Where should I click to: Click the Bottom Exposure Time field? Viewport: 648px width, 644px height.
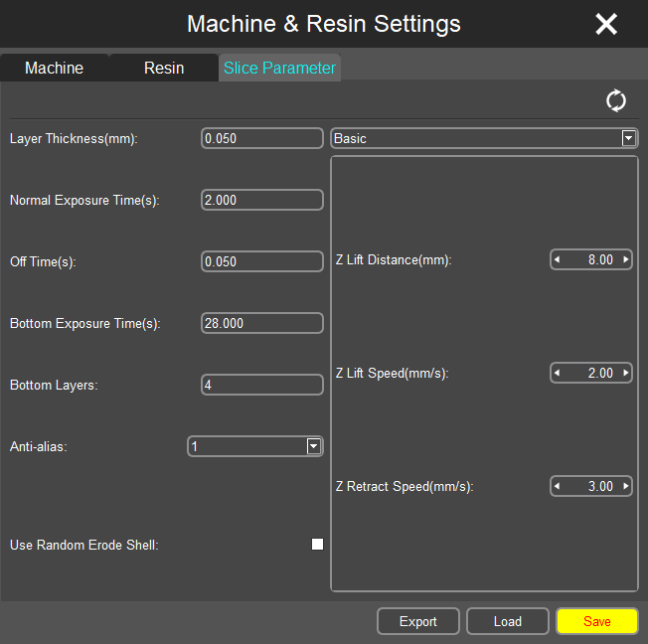262,323
